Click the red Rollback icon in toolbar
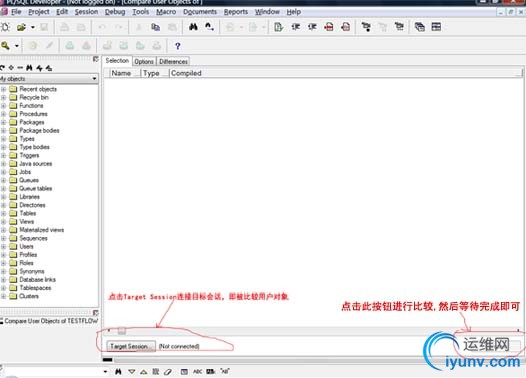This screenshot has width=526, height=378. tap(345, 27)
